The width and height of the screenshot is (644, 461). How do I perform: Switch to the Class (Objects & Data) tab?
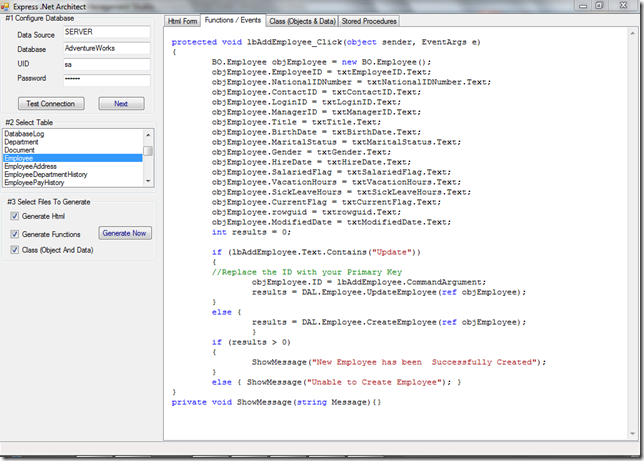[x=301, y=21]
